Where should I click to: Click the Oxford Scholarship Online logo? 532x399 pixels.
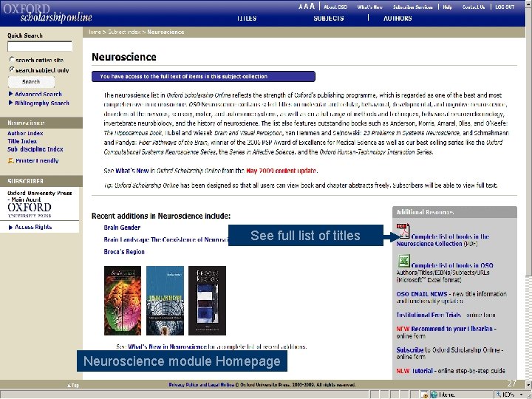tap(47, 13)
